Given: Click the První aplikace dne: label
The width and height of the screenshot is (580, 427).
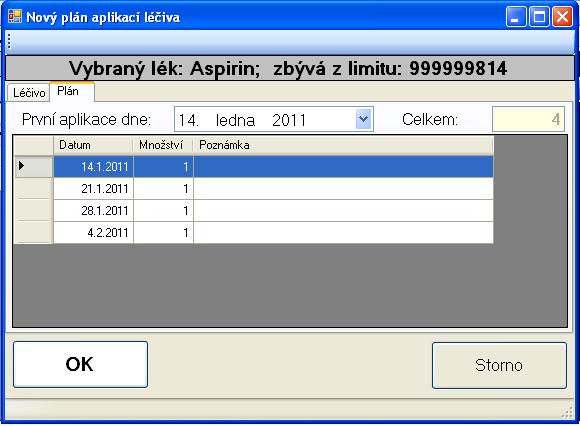Looking at the screenshot, I should pos(86,120).
